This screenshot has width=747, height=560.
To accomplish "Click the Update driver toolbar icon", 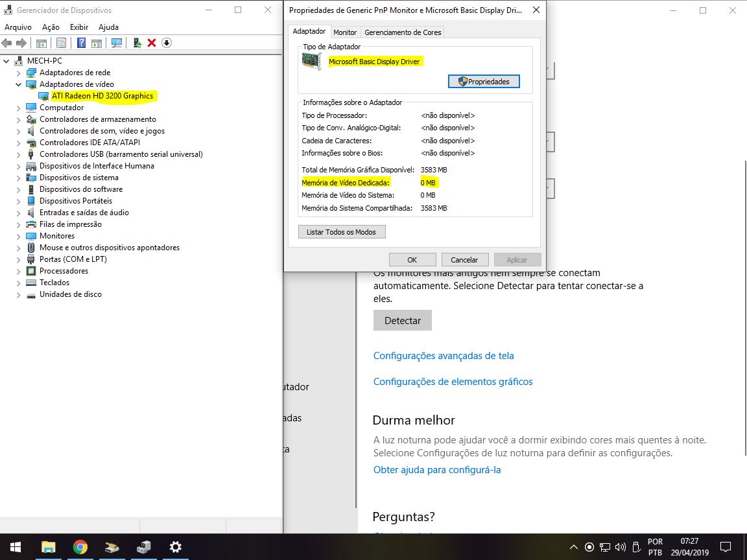I will tap(137, 43).
